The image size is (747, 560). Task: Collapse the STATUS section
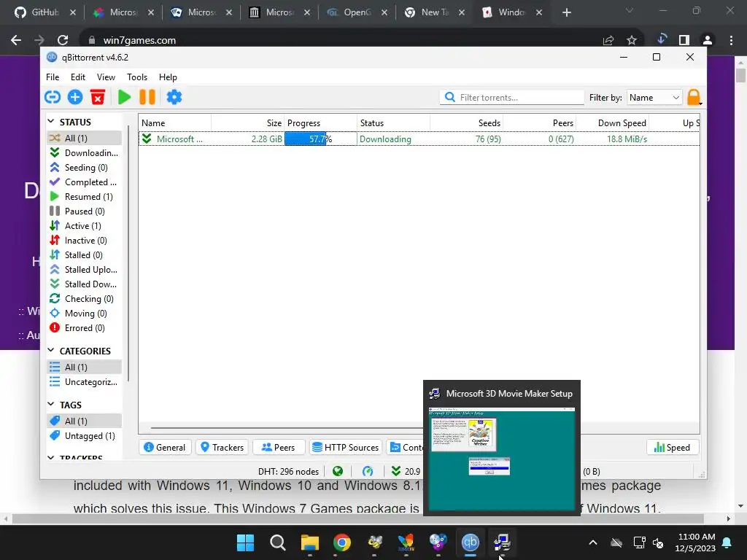(51, 122)
